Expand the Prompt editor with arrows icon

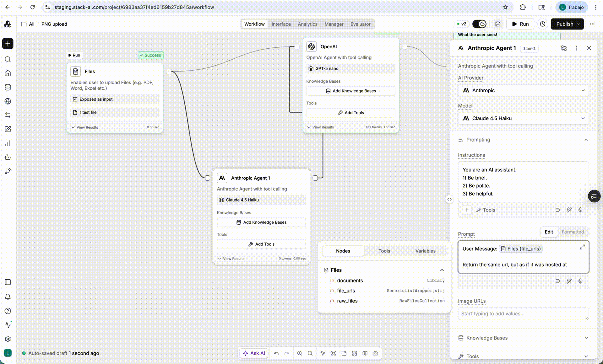pyautogui.click(x=582, y=247)
